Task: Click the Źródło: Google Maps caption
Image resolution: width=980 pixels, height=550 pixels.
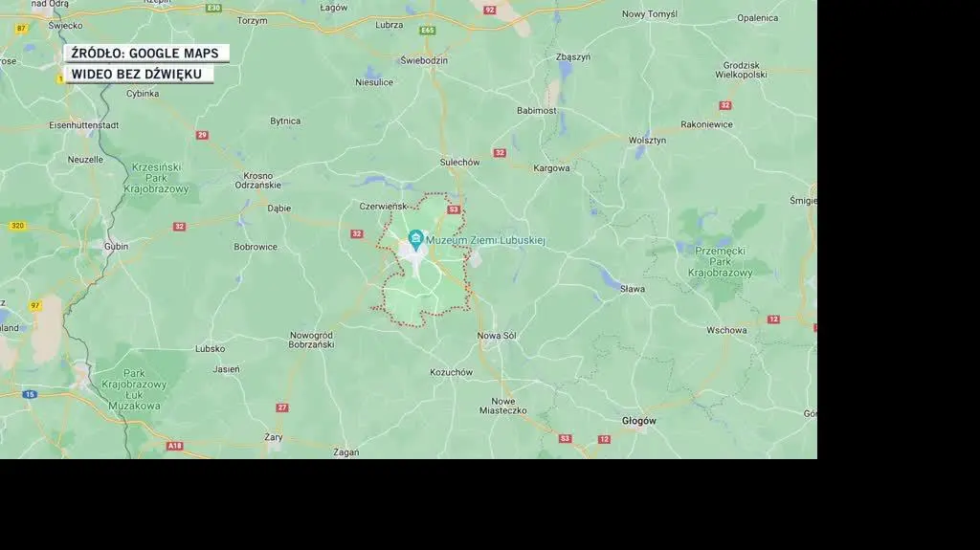Action: 145,54
